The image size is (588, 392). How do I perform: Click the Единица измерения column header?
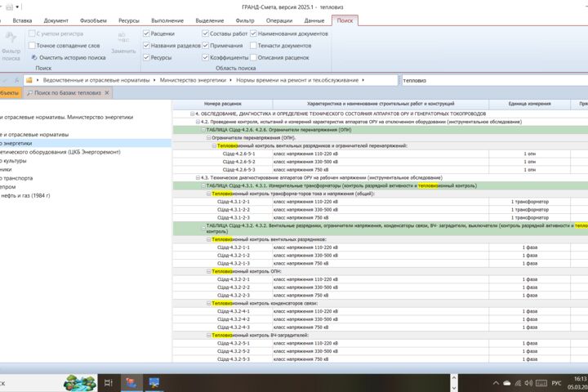point(529,104)
